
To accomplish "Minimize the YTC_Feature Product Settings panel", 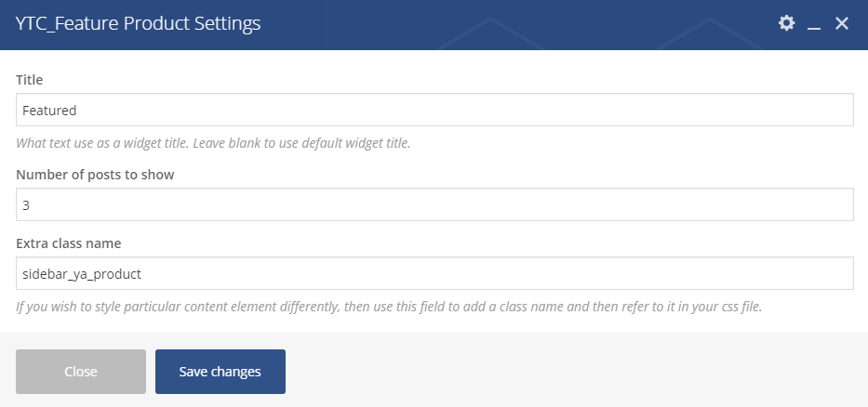I will 814,25.
